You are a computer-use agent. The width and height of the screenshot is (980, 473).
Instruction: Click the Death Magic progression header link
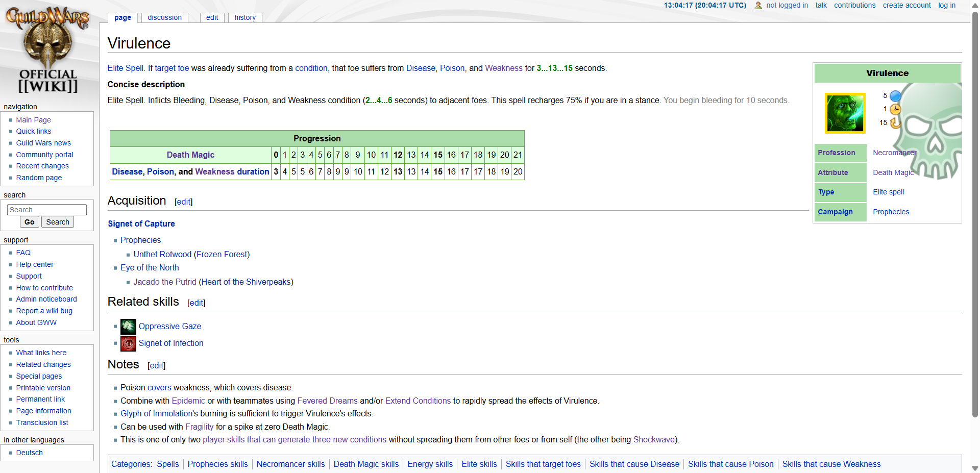pos(190,155)
